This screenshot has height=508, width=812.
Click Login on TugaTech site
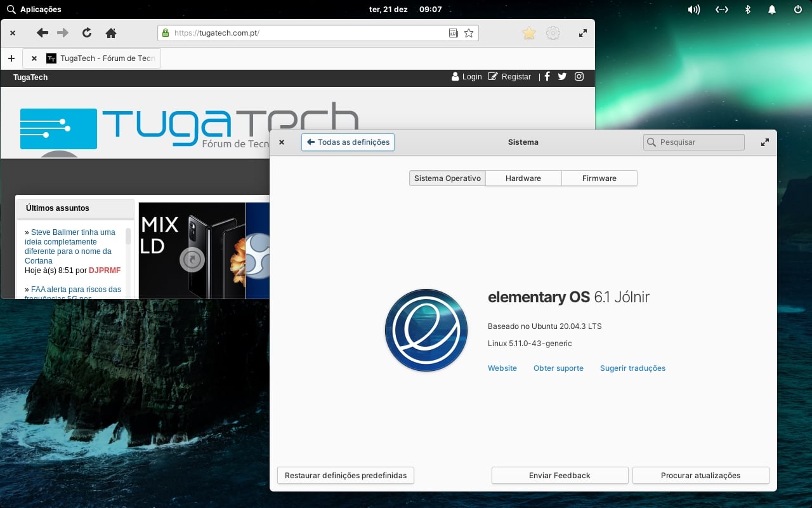point(467,77)
